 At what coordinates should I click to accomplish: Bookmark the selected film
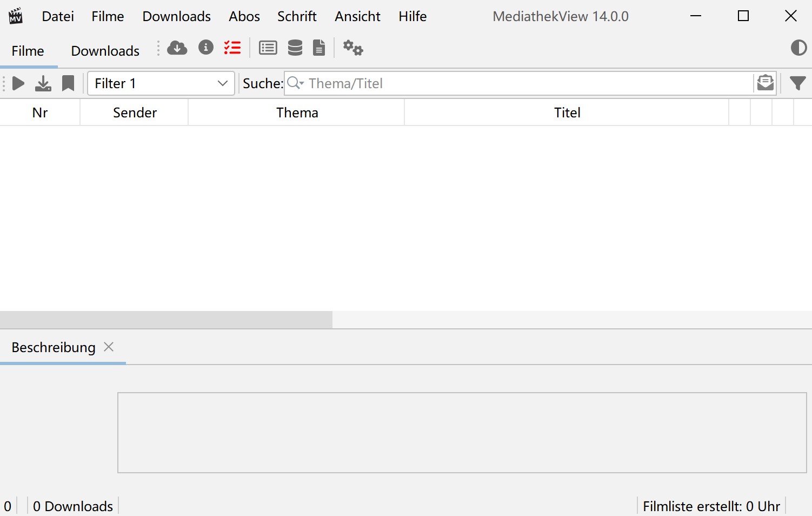click(68, 83)
